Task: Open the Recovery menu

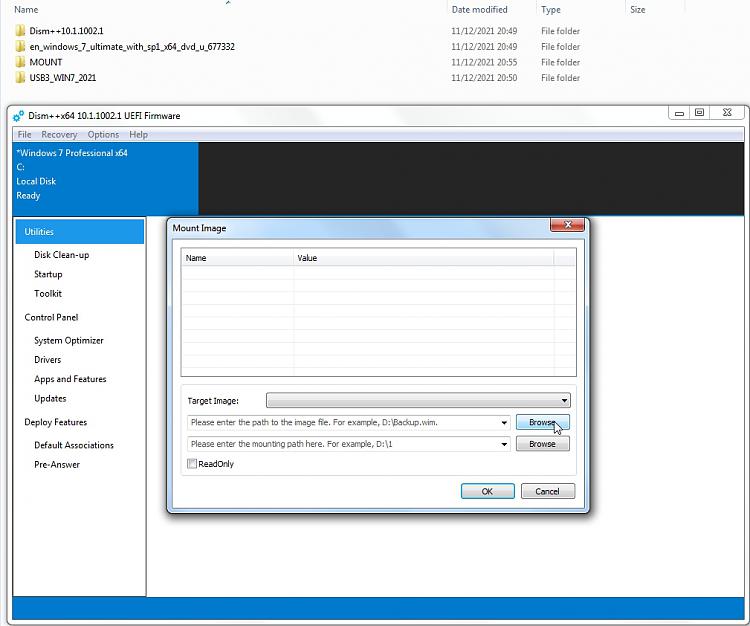Action: [x=59, y=134]
